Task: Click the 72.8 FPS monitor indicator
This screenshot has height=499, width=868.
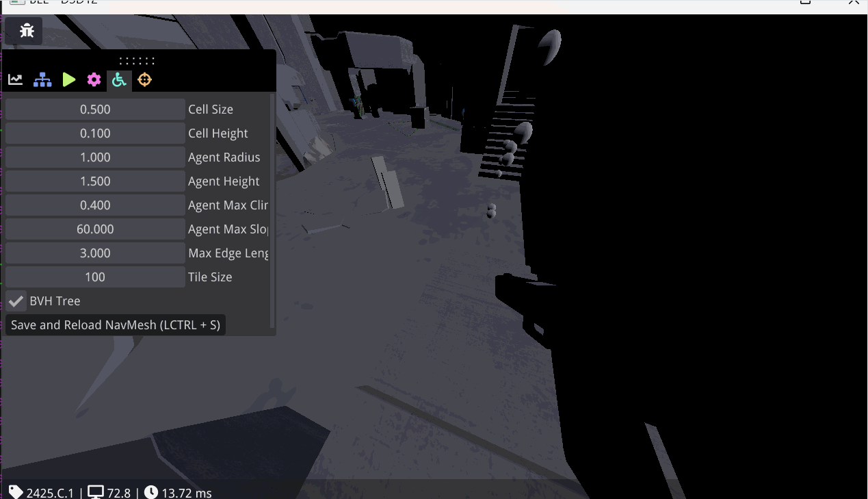Action: pos(109,492)
